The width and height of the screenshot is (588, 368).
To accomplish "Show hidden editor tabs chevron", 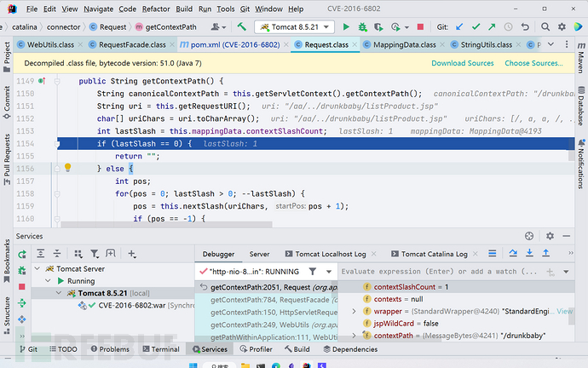I will [x=551, y=44].
